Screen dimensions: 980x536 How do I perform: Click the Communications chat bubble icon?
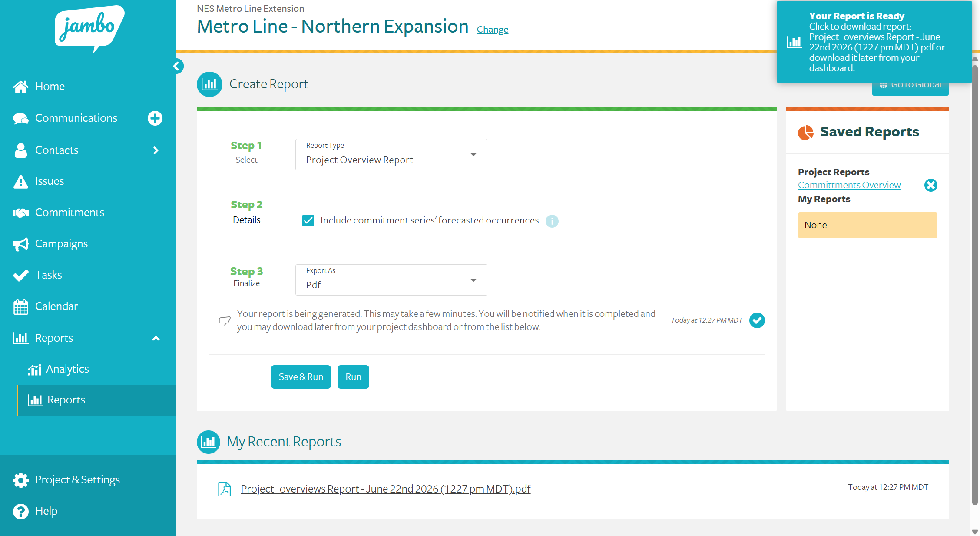point(21,118)
